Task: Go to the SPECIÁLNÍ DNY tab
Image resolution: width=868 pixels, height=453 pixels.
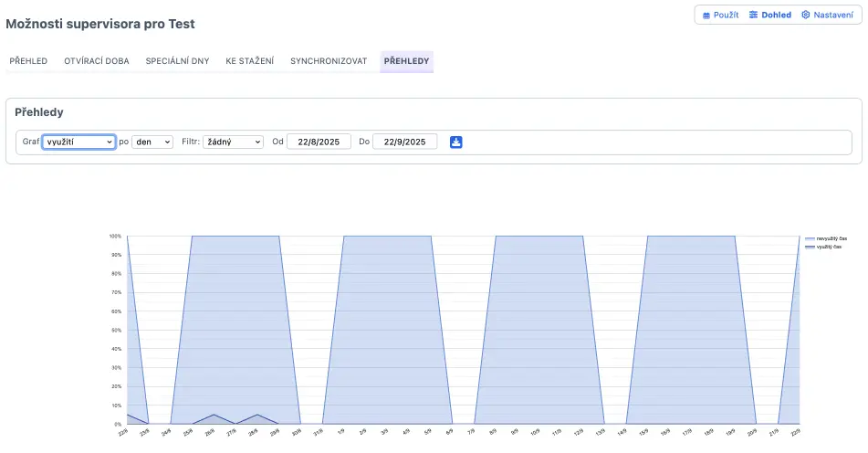Action: [x=177, y=61]
